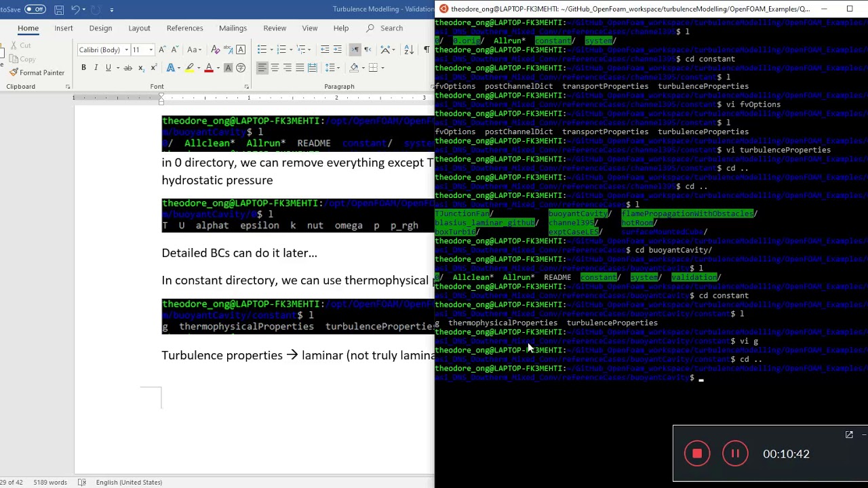This screenshot has width=868, height=488.
Task: Toggle Bold formatting
Action: tap(83, 68)
